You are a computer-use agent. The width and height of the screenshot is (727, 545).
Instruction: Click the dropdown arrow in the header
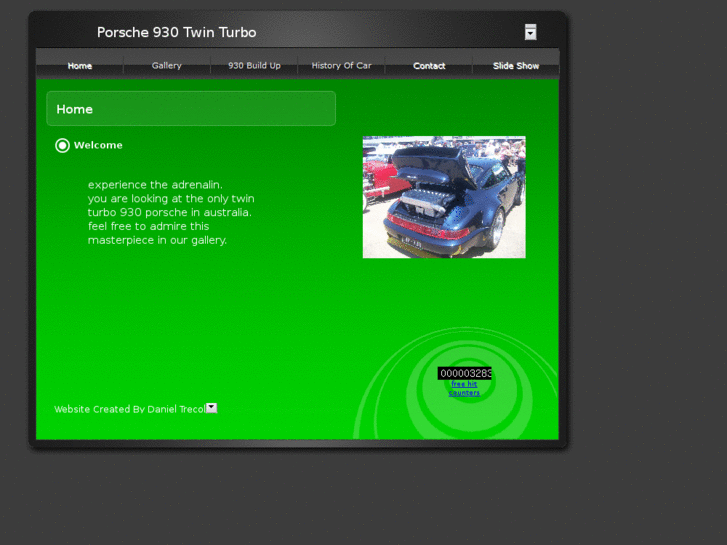coord(530,32)
